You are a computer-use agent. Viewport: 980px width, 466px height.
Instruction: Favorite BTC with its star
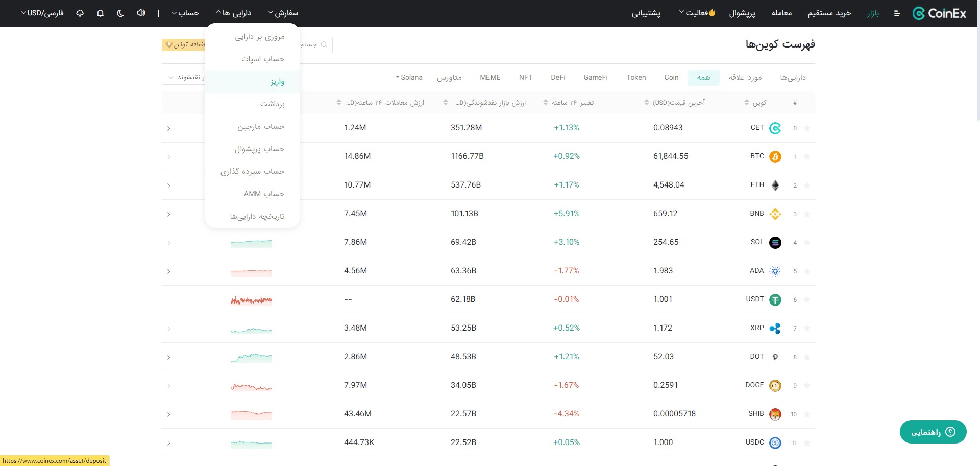pyautogui.click(x=807, y=157)
